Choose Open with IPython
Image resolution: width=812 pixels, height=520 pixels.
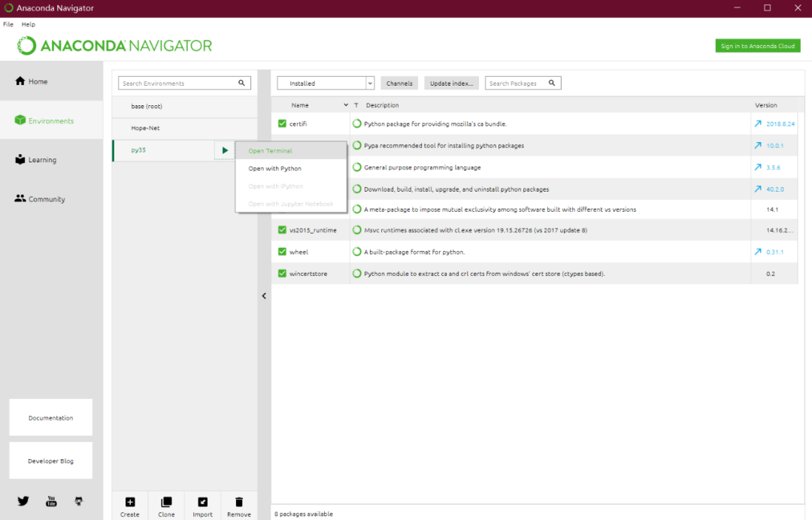click(291, 186)
